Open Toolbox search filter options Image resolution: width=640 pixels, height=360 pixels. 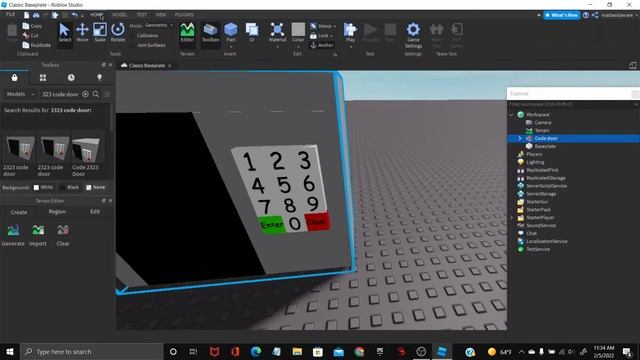click(x=107, y=94)
